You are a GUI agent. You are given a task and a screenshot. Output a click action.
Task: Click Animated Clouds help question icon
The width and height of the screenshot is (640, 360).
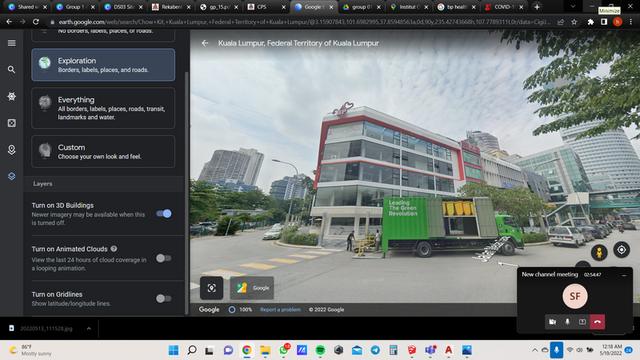coord(114,249)
